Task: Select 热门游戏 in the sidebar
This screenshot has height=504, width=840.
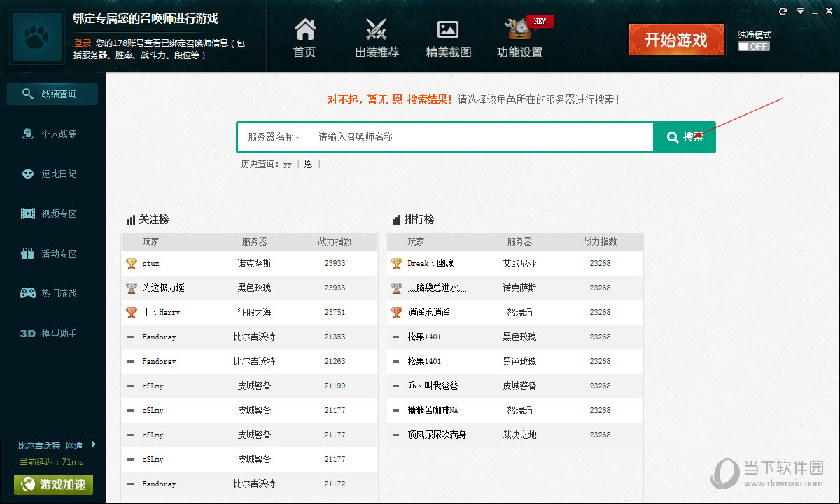Action: tap(52, 293)
